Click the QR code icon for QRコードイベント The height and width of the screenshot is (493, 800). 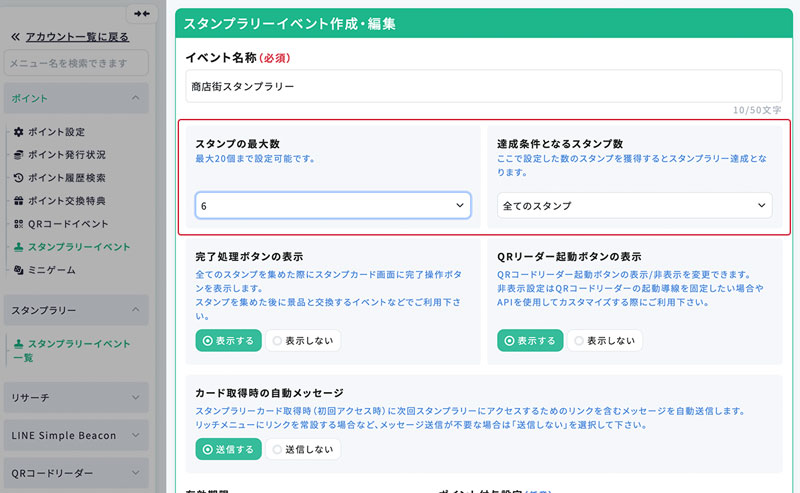(x=18, y=224)
